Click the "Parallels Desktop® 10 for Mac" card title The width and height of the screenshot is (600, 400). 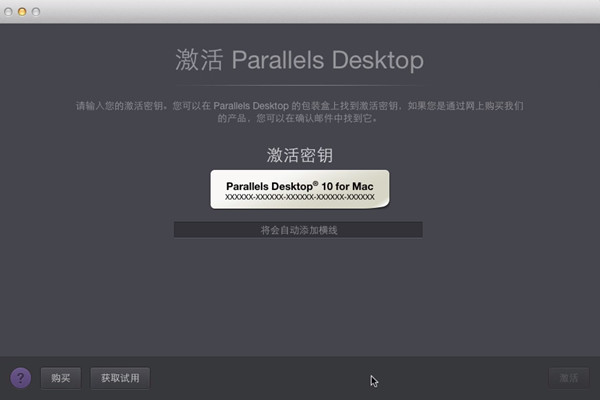pyautogui.click(x=299, y=184)
